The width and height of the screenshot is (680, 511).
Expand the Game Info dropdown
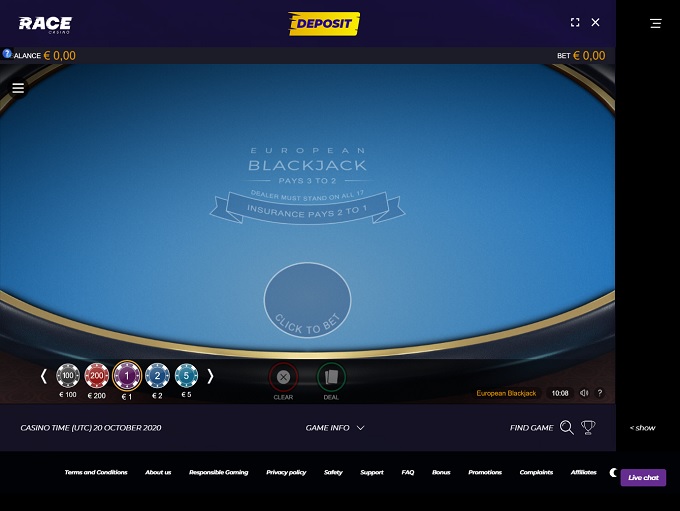point(335,428)
